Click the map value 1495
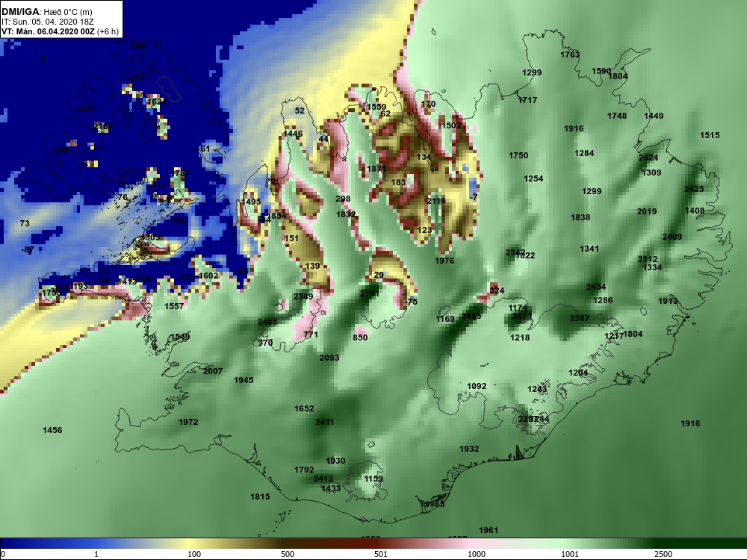747x560 pixels. click(251, 202)
